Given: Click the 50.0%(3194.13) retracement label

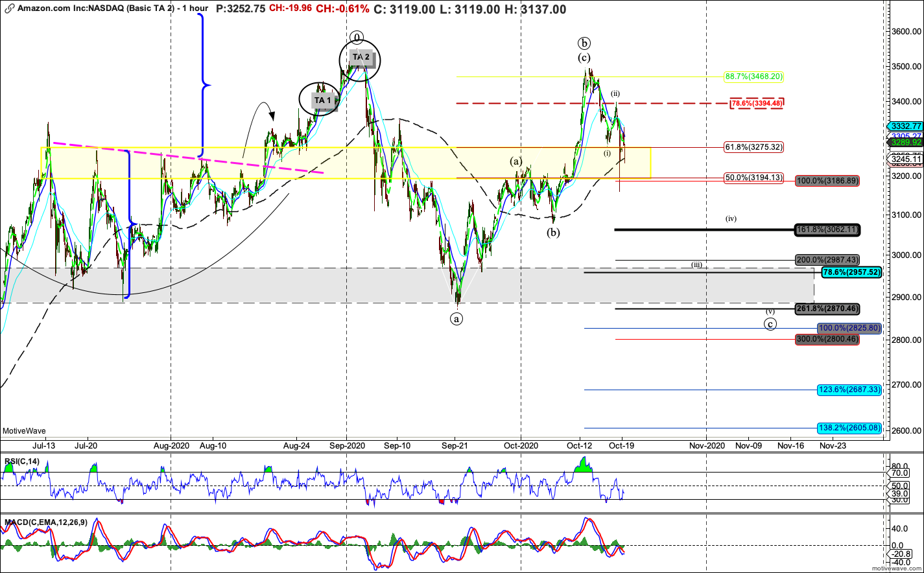Looking at the screenshot, I should tap(754, 177).
